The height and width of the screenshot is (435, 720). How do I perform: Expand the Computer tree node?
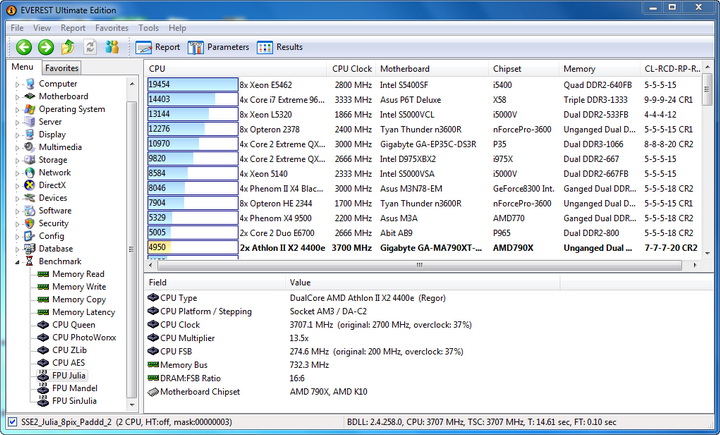point(17,84)
